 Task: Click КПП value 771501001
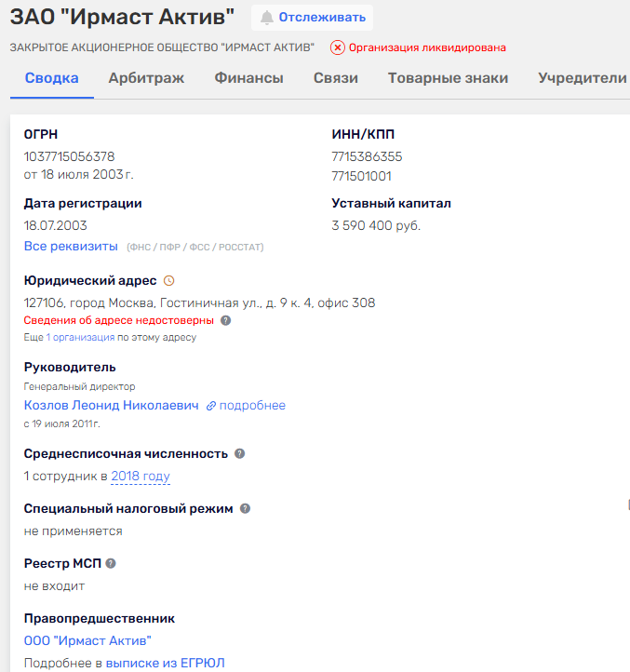(361, 177)
